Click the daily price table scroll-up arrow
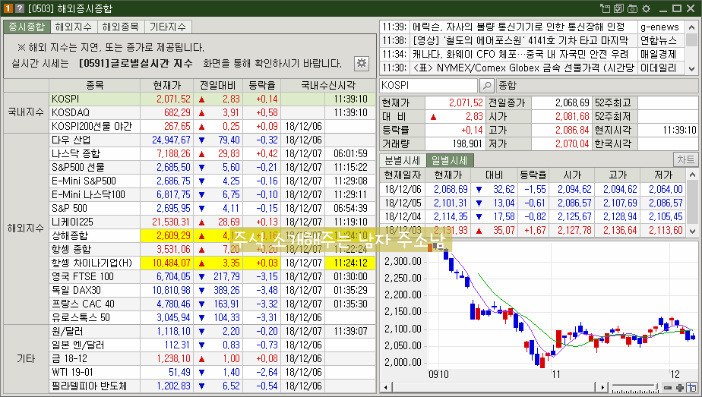The image size is (702, 397). click(x=692, y=174)
